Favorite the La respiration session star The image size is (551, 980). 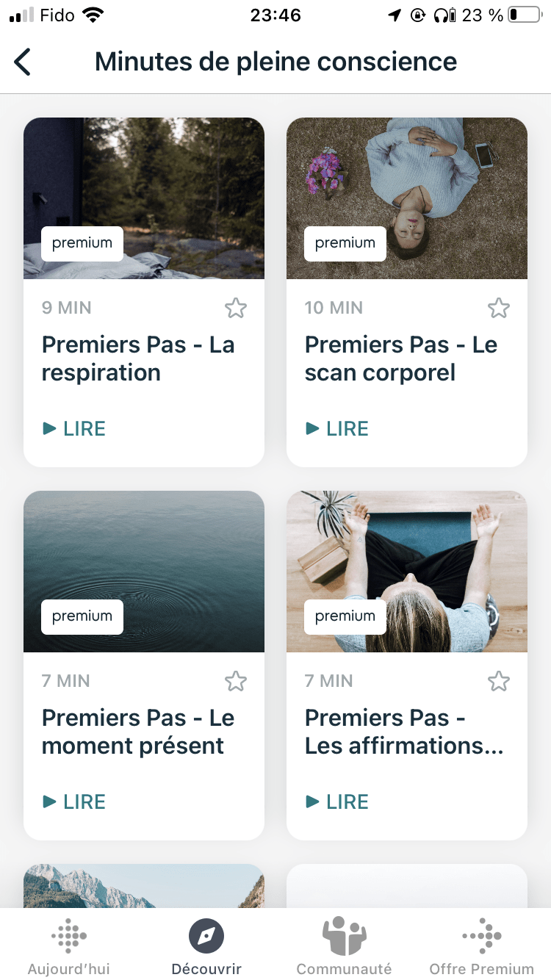coord(236,308)
